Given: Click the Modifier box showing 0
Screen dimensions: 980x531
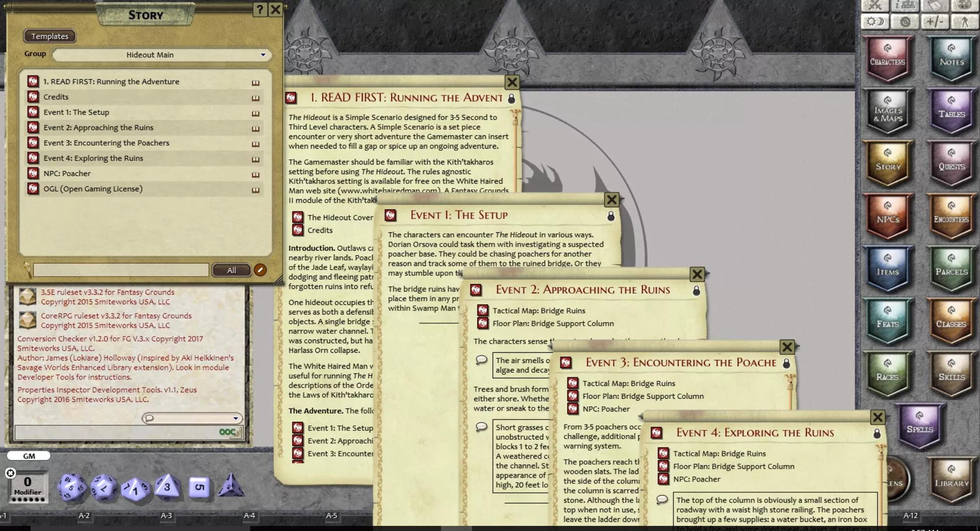Looking at the screenshot, I should [x=28, y=486].
